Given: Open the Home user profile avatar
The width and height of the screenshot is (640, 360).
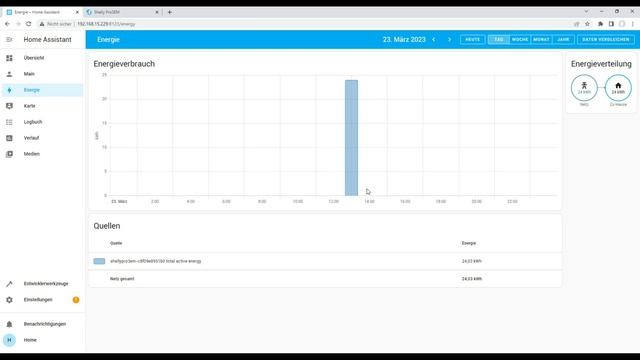Looking at the screenshot, I should click(9, 340).
